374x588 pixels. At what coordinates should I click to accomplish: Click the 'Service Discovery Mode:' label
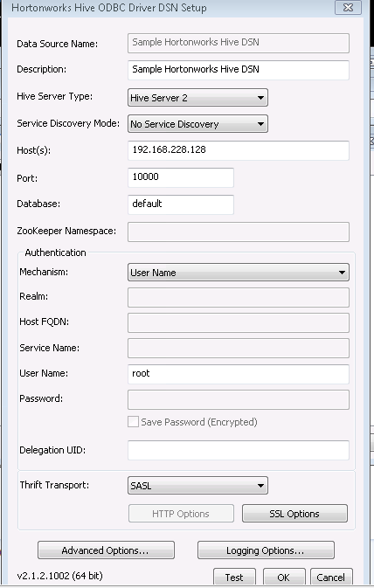tap(68, 123)
